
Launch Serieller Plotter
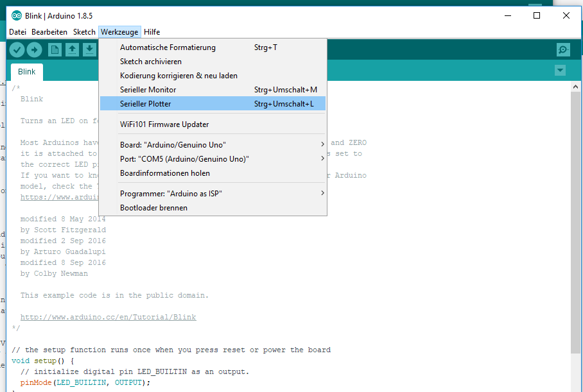[x=213, y=104]
